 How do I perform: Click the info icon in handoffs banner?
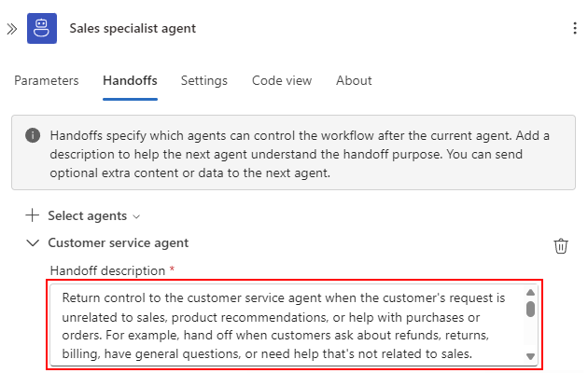pos(33,135)
